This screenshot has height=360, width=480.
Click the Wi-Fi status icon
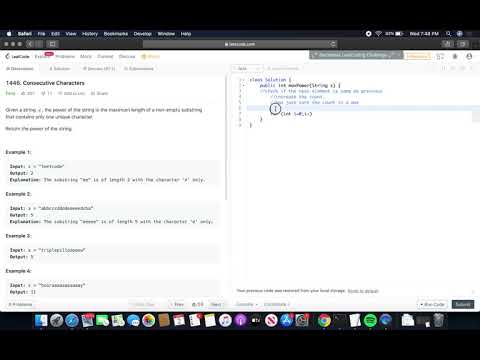pos(378,34)
